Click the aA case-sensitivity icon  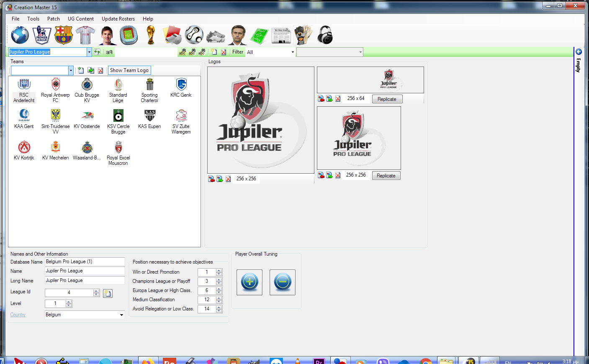tap(109, 52)
